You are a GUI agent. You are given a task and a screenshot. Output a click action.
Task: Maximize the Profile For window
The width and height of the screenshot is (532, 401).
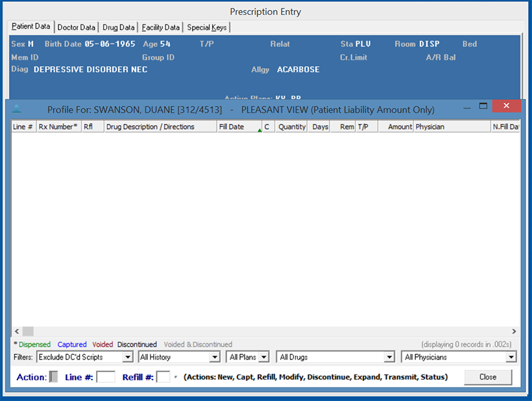coord(483,106)
